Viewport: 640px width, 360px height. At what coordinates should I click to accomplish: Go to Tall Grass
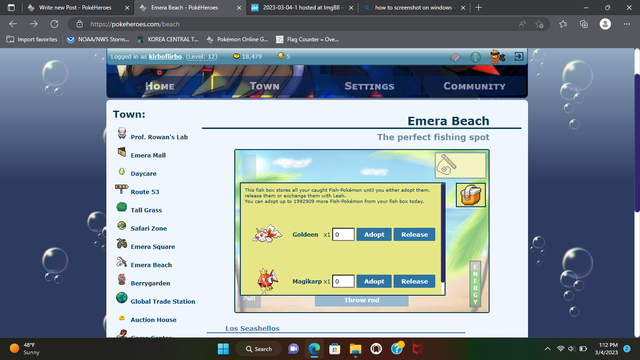(x=146, y=210)
